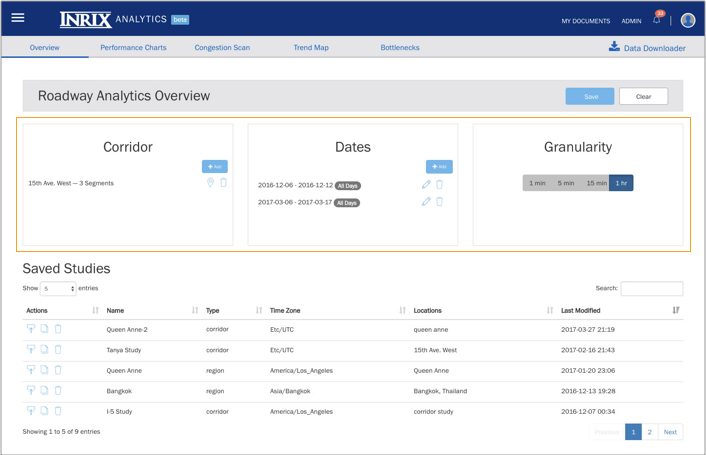Select 1 min granularity
The image size is (706, 455).
(x=537, y=183)
